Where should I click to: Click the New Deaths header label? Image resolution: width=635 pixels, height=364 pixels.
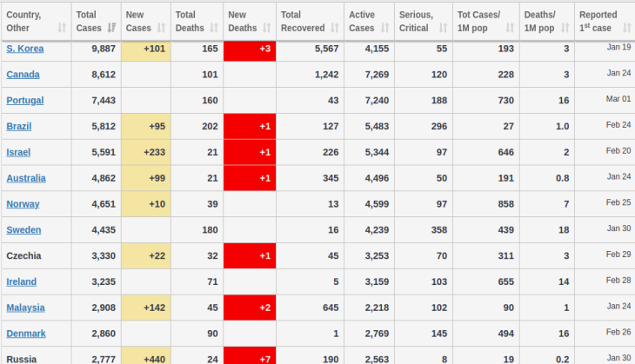point(243,22)
